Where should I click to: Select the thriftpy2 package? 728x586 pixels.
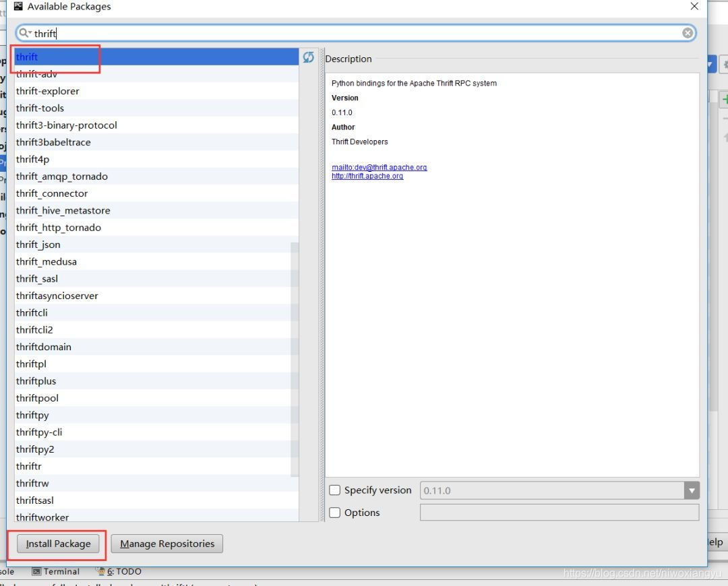tap(156, 449)
